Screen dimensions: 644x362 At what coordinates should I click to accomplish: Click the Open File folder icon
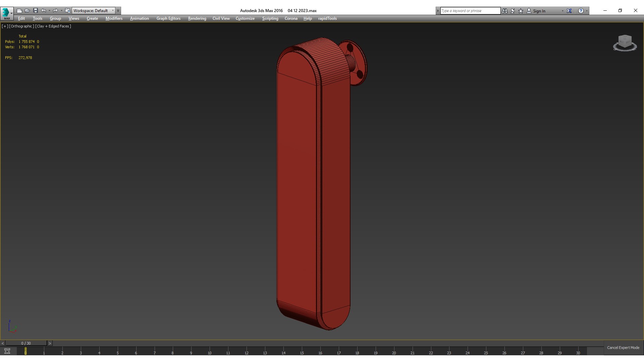[28, 11]
